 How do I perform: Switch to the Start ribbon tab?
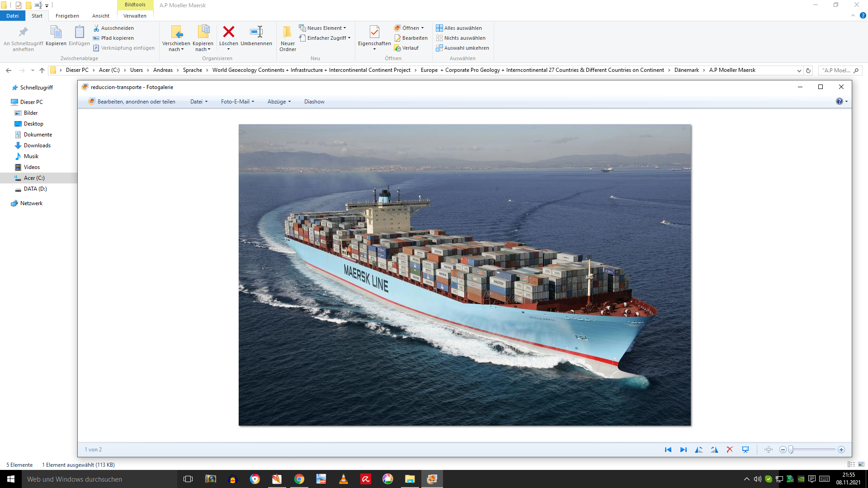[x=37, y=16]
